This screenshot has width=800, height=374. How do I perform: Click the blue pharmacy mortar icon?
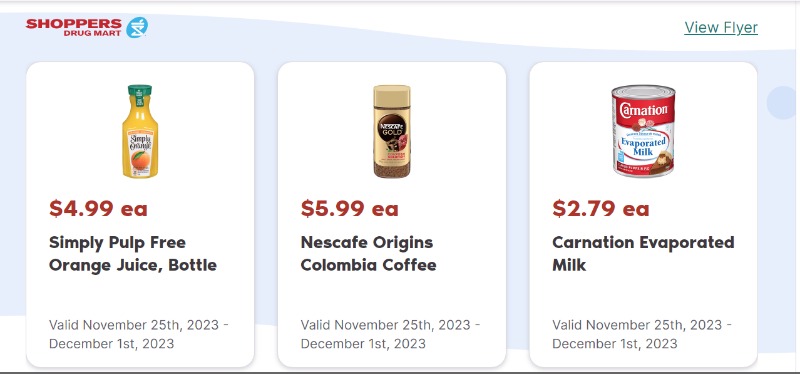(137, 28)
